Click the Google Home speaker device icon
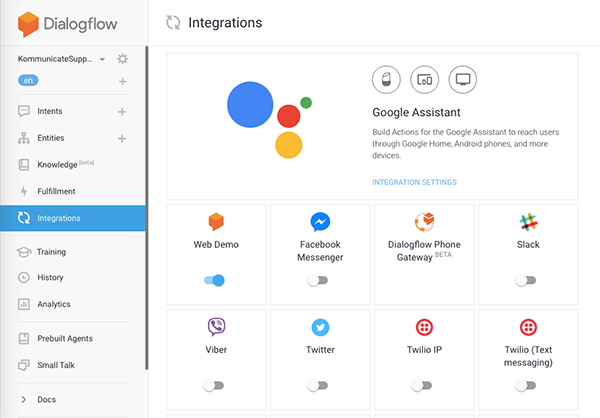The width and height of the screenshot is (600, 418). point(385,79)
